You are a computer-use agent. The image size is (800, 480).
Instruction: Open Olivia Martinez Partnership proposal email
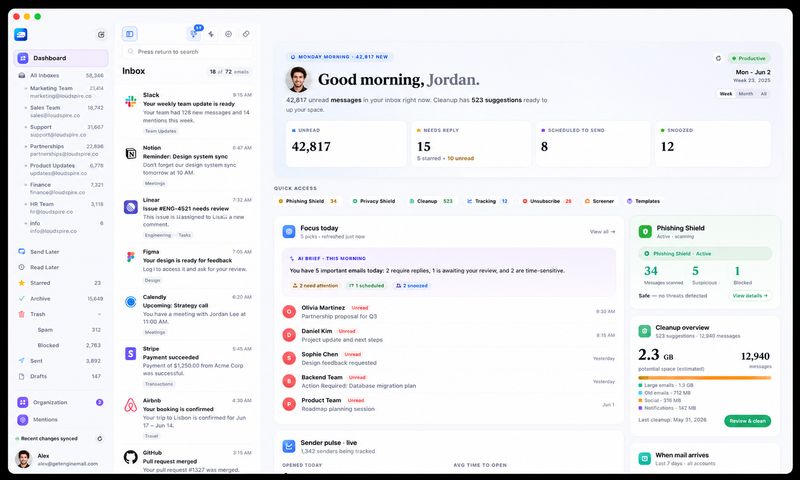[448, 312]
